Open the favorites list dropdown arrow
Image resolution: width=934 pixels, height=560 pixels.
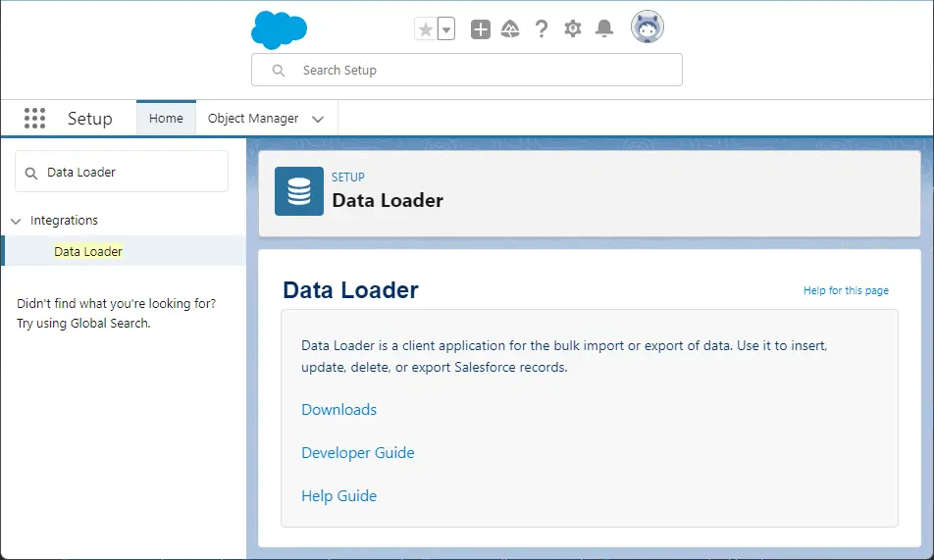(446, 29)
